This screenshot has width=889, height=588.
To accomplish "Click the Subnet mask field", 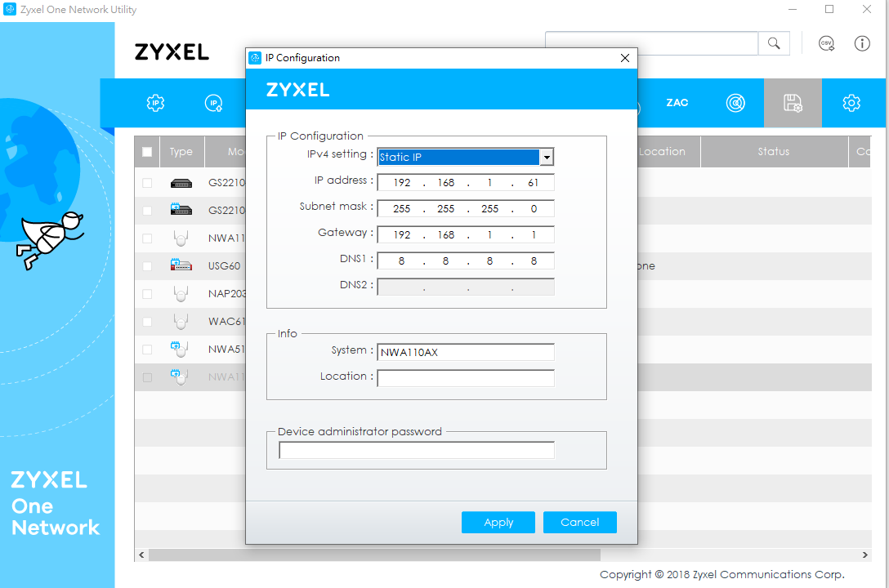I will tap(466, 208).
